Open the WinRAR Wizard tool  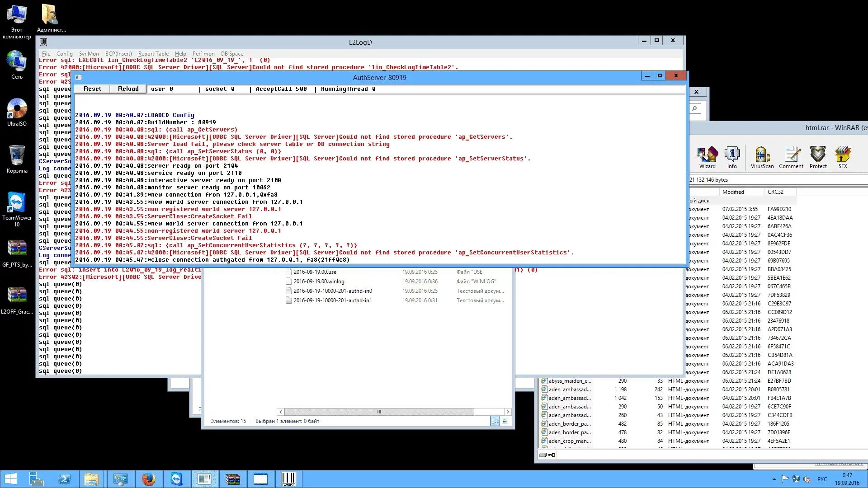[x=708, y=157]
